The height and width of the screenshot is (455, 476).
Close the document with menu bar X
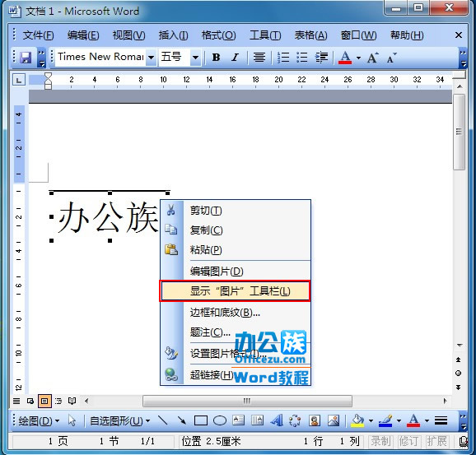(459, 35)
